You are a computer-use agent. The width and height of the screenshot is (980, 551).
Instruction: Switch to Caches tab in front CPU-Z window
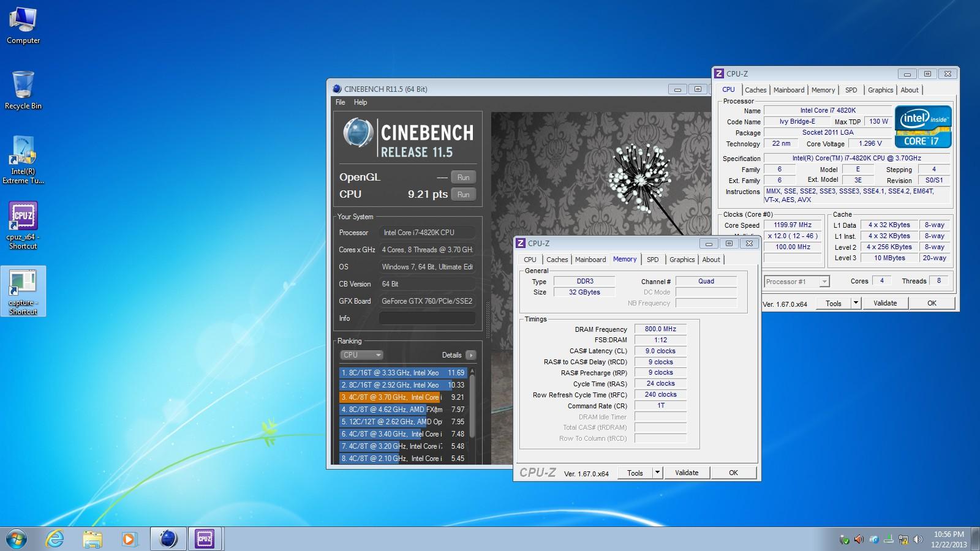point(557,260)
